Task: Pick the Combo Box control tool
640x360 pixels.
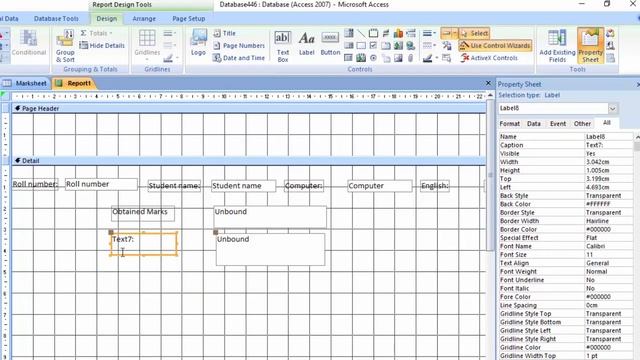Action: coord(349,33)
